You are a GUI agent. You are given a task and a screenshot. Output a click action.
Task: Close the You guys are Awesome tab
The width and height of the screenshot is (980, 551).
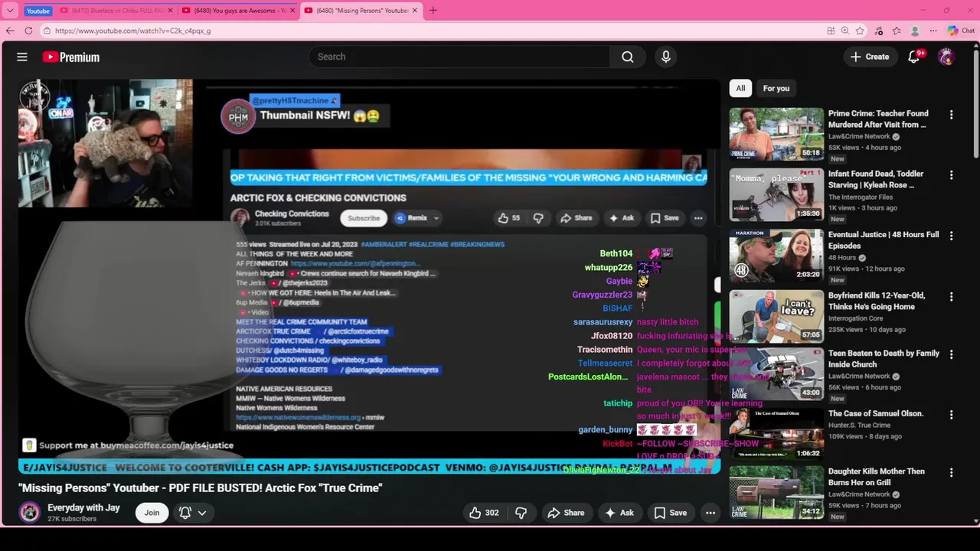point(292,11)
